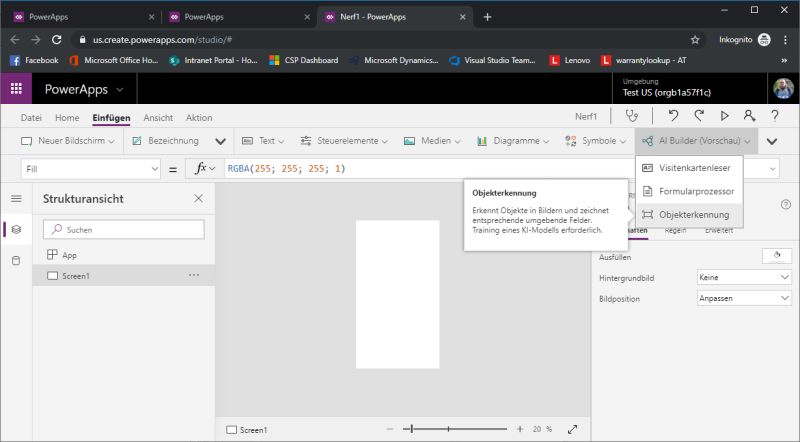Switch to the Erweitert properties tab
This screenshot has width=800, height=442.
coord(719,230)
